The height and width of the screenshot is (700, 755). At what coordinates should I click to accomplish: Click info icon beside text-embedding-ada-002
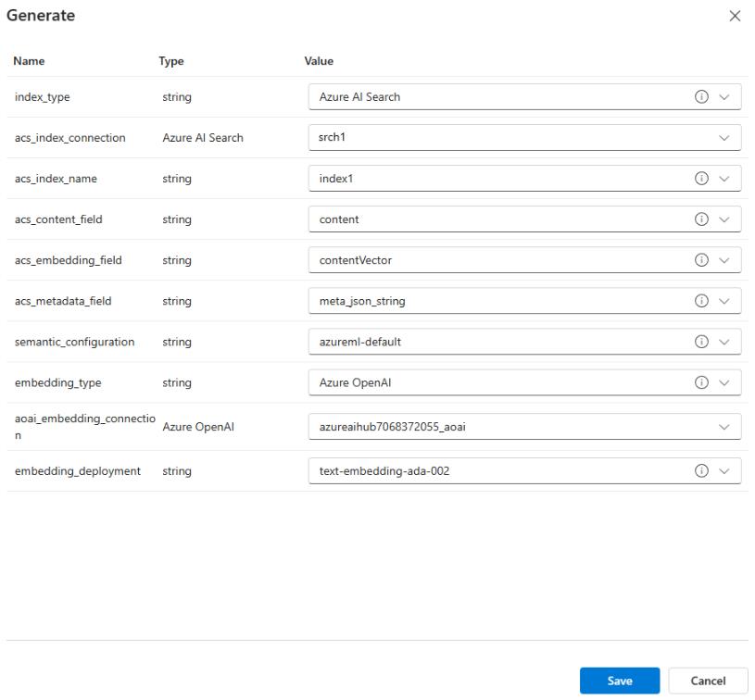click(701, 471)
